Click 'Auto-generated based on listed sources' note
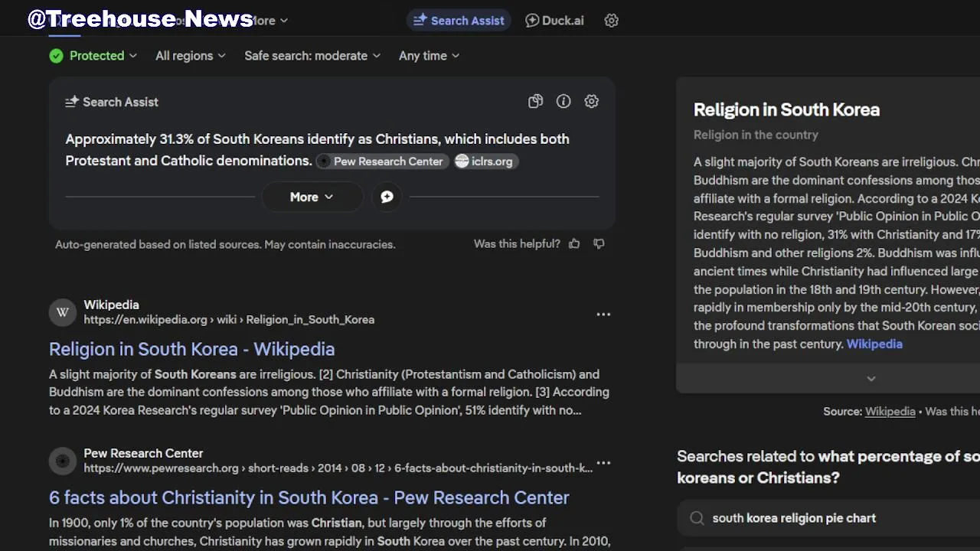 coord(225,245)
